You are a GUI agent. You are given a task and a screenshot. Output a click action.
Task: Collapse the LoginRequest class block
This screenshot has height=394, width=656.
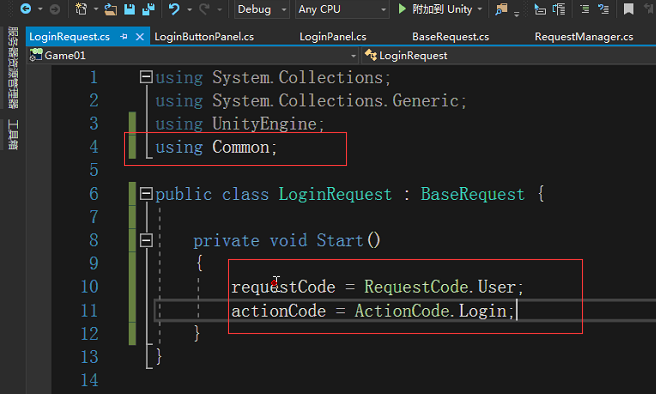click(x=146, y=194)
